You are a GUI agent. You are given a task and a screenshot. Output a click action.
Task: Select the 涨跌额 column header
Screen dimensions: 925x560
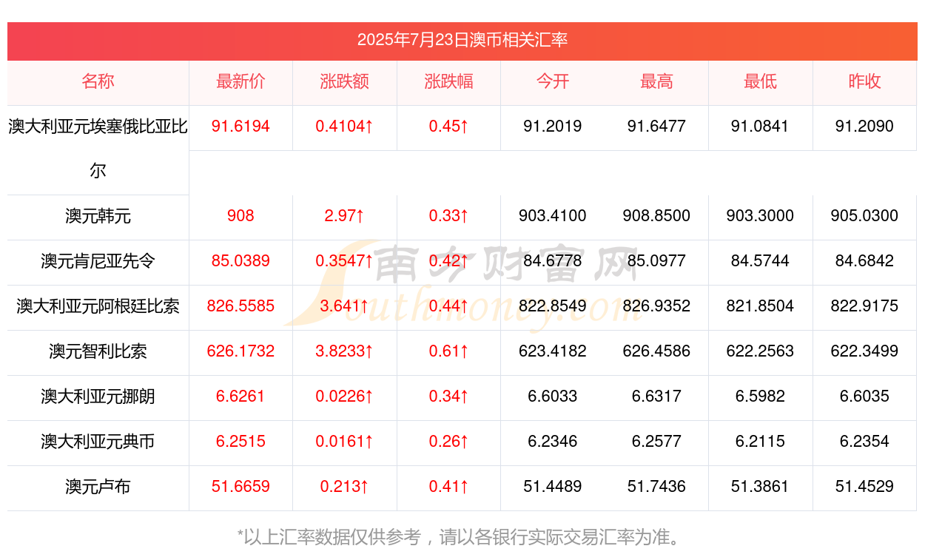[344, 81]
